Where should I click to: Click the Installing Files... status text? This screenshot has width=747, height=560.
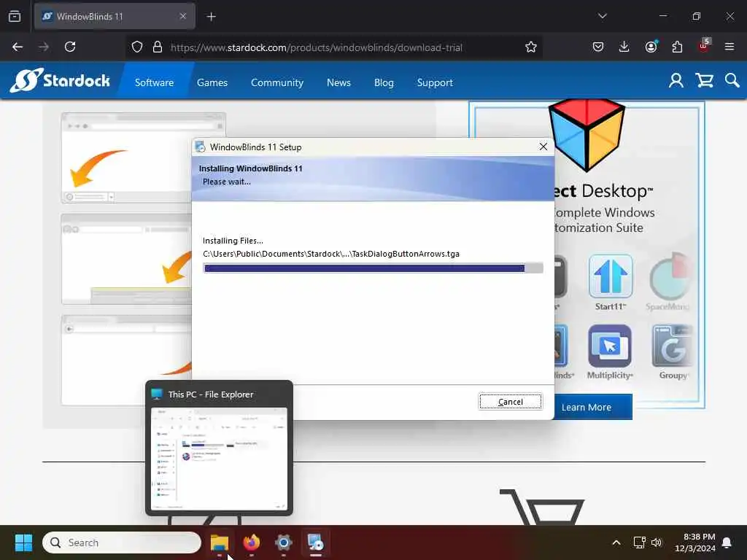point(233,241)
